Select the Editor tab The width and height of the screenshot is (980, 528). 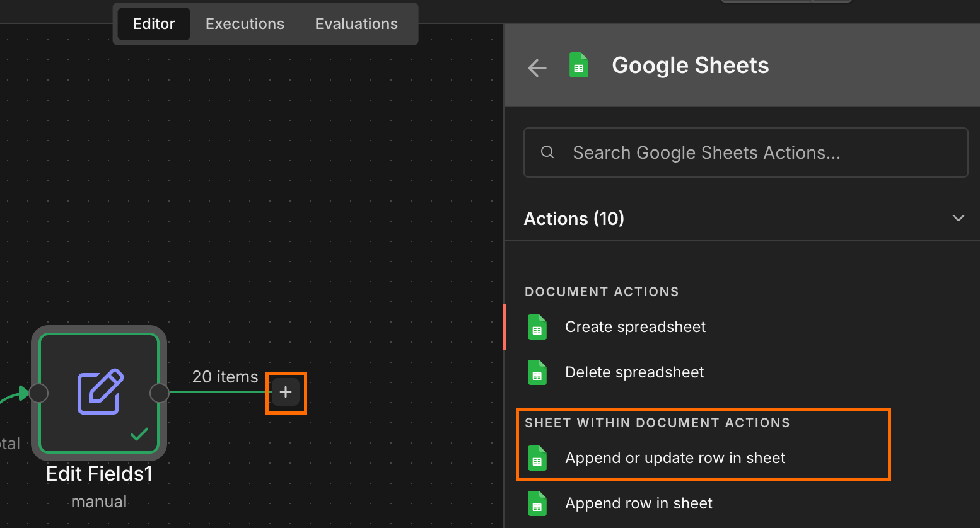(x=153, y=23)
